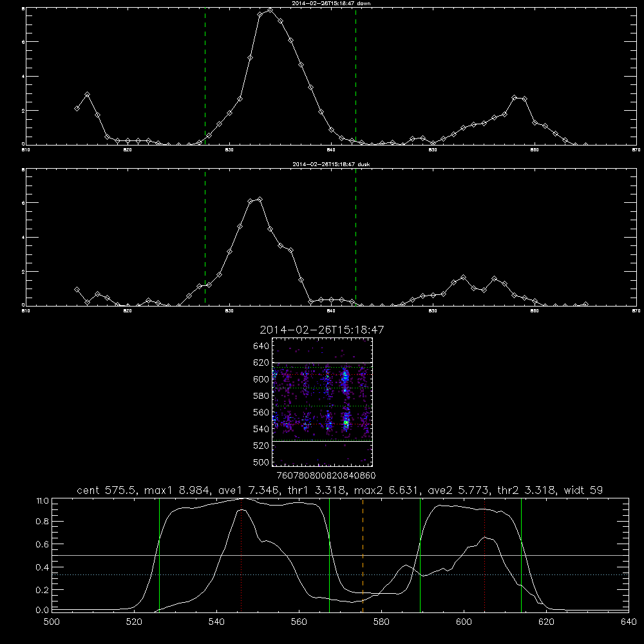The width and height of the screenshot is (644, 644).
Task: Click the dotted horizontal threshold line near 0.33
Action: [x=340, y=575]
